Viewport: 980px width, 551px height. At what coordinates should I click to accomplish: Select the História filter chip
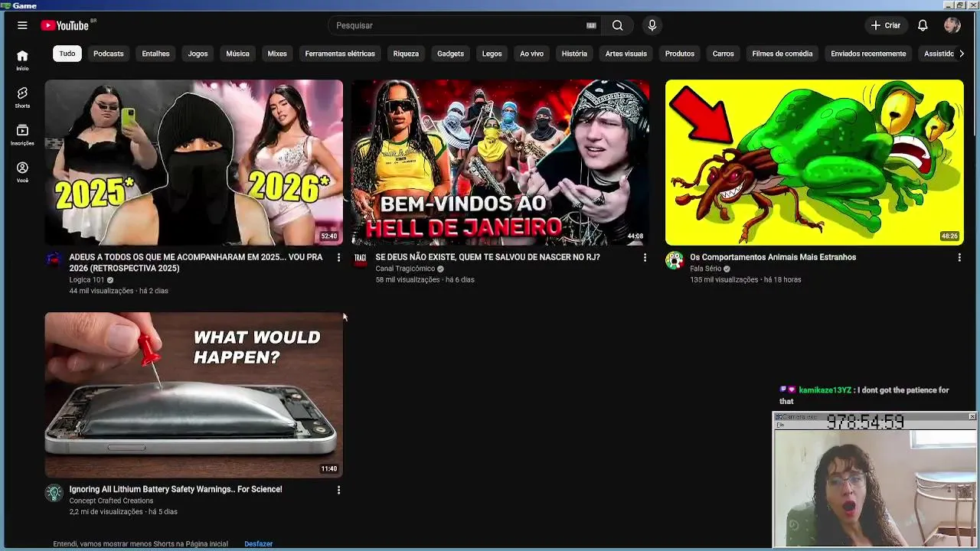click(574, 54)
